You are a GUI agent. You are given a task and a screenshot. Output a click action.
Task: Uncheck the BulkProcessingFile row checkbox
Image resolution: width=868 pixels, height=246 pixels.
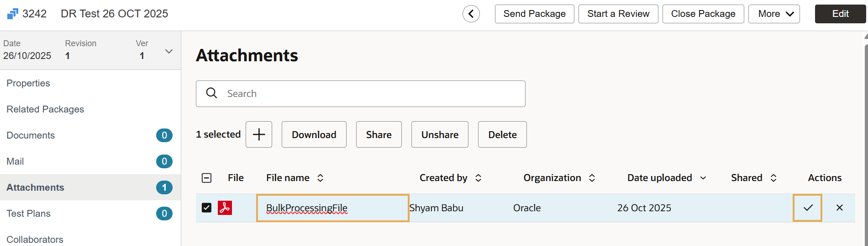206,208
